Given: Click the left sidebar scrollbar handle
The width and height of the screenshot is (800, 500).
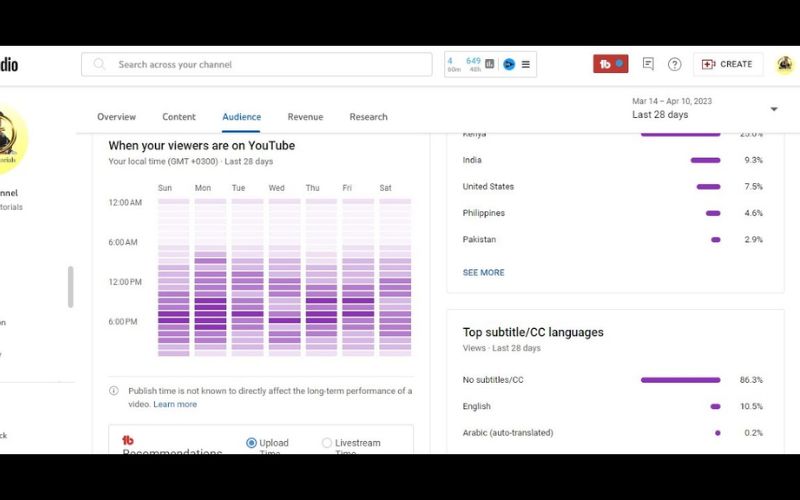Looking at the screenshot, I should click(x=70, y=287).
